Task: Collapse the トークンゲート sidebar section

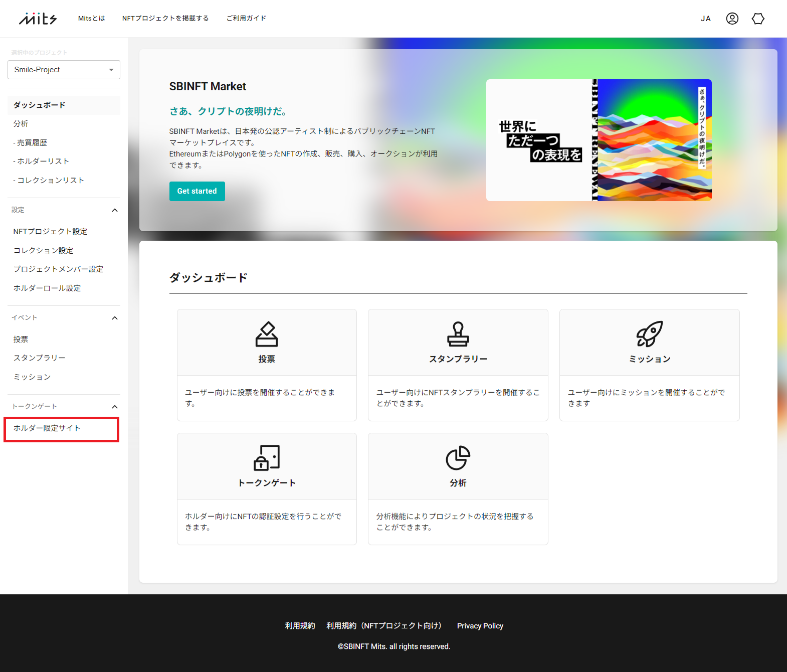Action: (115, 407)
